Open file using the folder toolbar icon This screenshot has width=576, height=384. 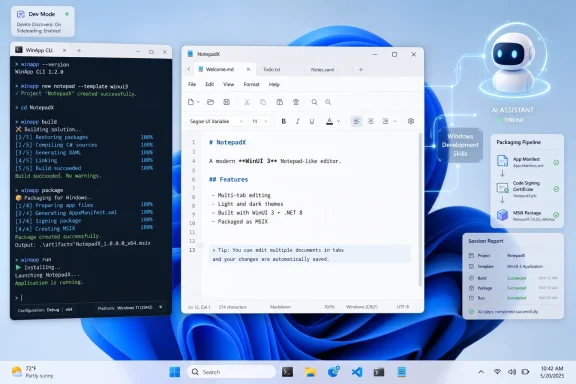(210, 102)
